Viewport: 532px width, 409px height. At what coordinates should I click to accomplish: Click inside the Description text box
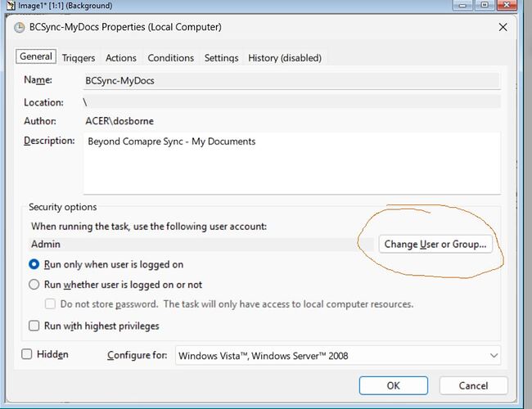coord(291,164)
